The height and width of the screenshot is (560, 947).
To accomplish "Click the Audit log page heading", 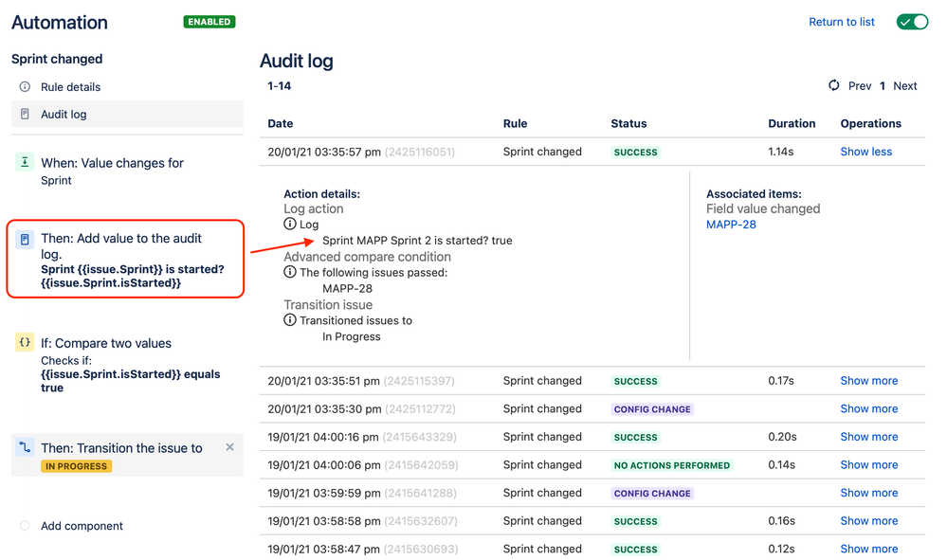I will point(297,61).
